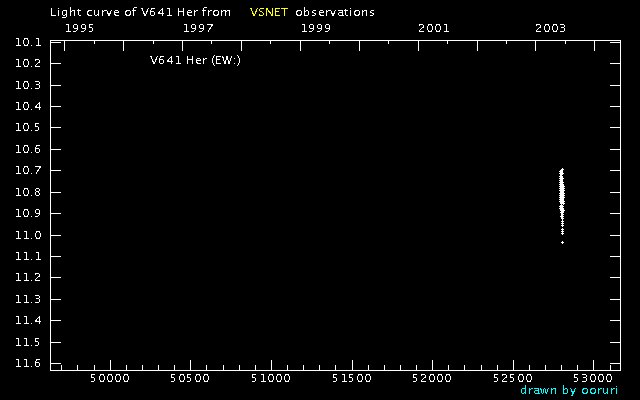
Task: Click the Julian date label 53000
Action: coord(593,378)
